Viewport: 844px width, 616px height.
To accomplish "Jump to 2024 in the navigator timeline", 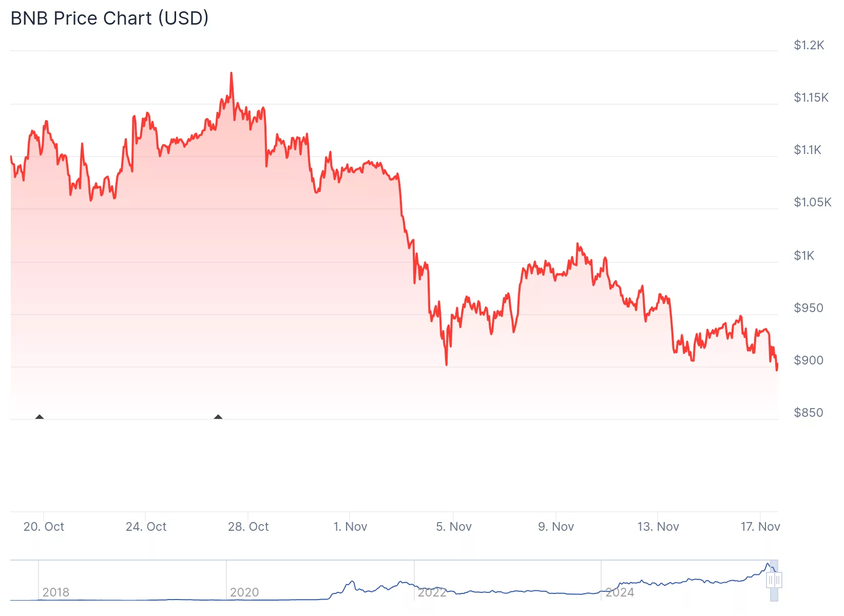I will pos(620,592).
